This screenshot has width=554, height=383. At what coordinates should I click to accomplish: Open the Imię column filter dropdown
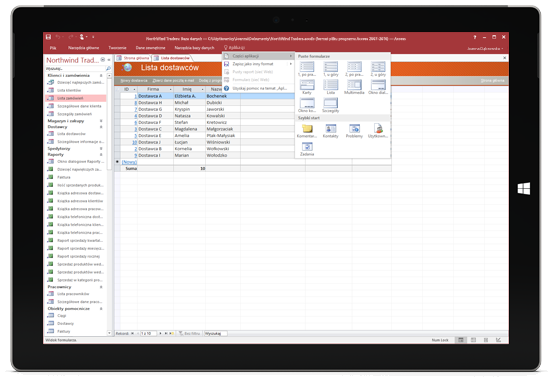click(x=202, y=89)
